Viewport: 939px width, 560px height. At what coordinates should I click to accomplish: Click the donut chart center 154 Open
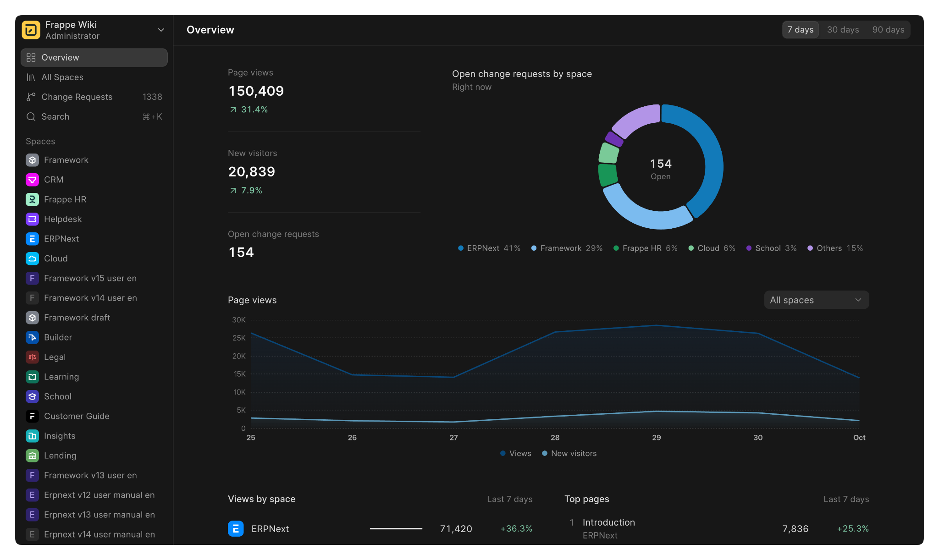click(661, 169)
